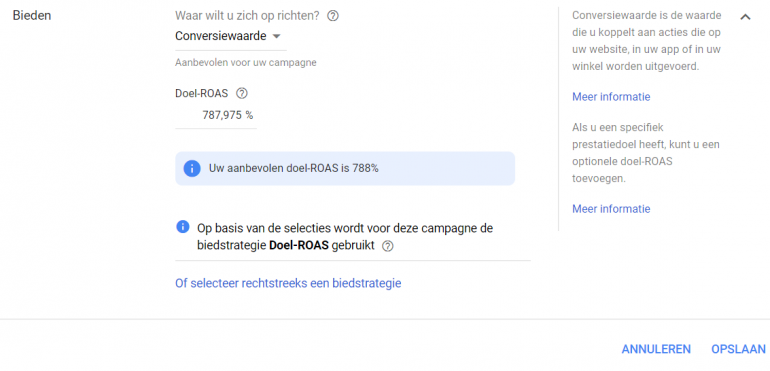Open help icon beside 'Waar wilt u zich op richten?'

[x=333, y=16]
